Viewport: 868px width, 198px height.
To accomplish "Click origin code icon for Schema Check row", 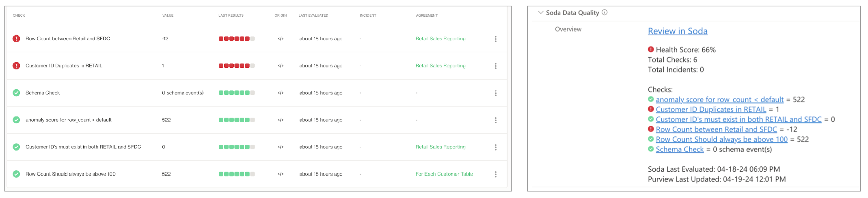I will pos(281,93).
